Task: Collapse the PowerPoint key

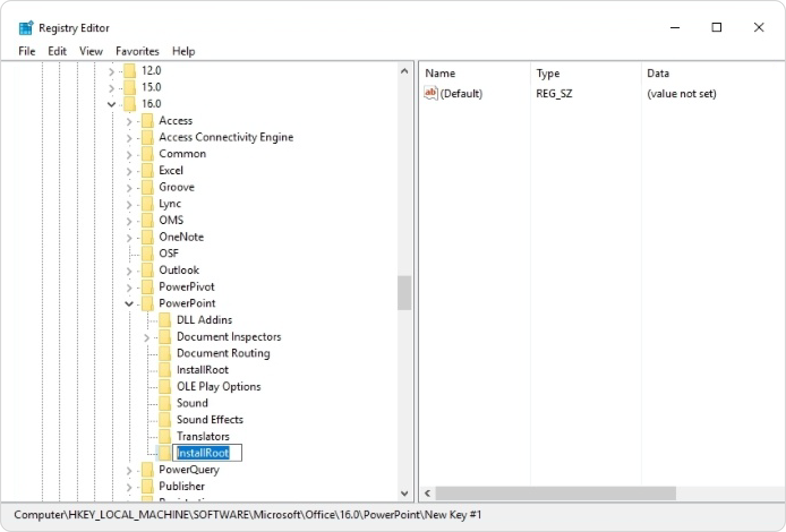Action: 129,304
